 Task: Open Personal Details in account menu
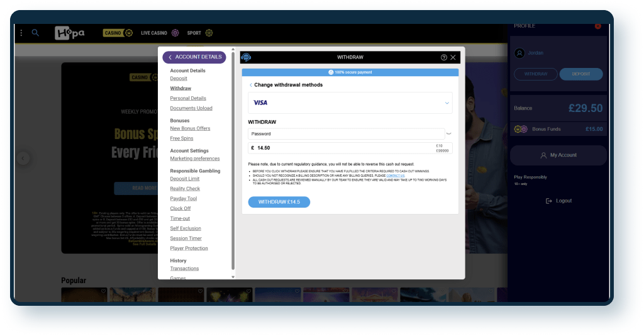pos(188,98)
